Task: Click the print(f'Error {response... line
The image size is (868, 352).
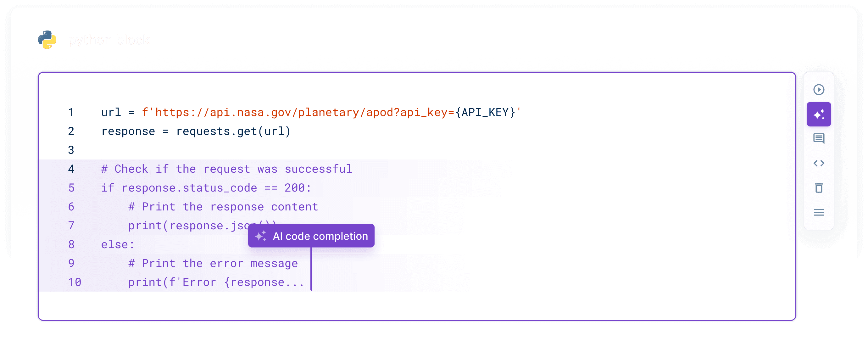Action: pos(216,282)
